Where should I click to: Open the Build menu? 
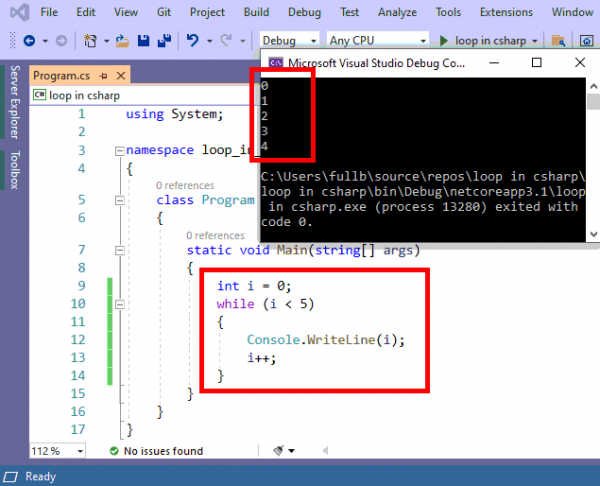pyautogui.click(x=256, y=12)
